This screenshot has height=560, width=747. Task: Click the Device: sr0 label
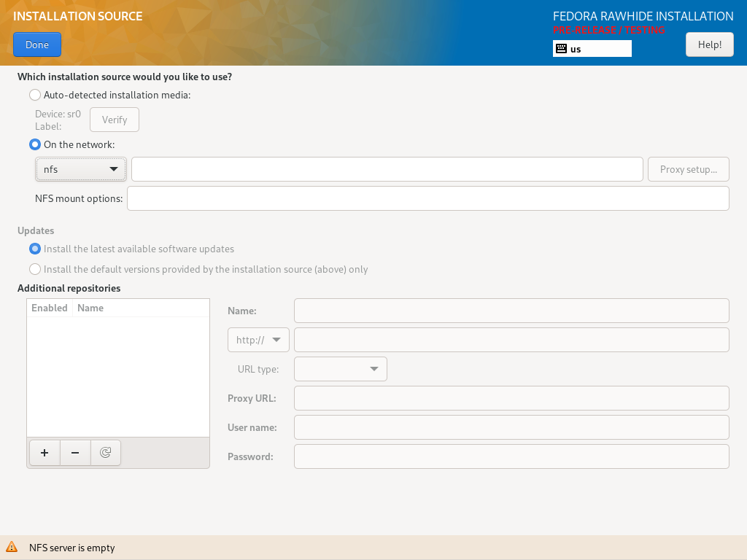click(58, 114)
